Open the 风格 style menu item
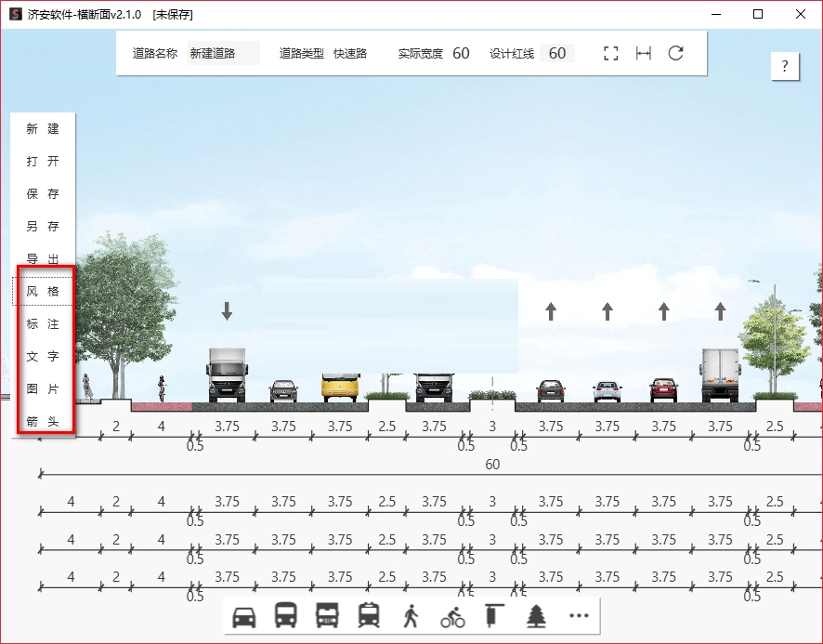823x644 pixels. [43, 292]
